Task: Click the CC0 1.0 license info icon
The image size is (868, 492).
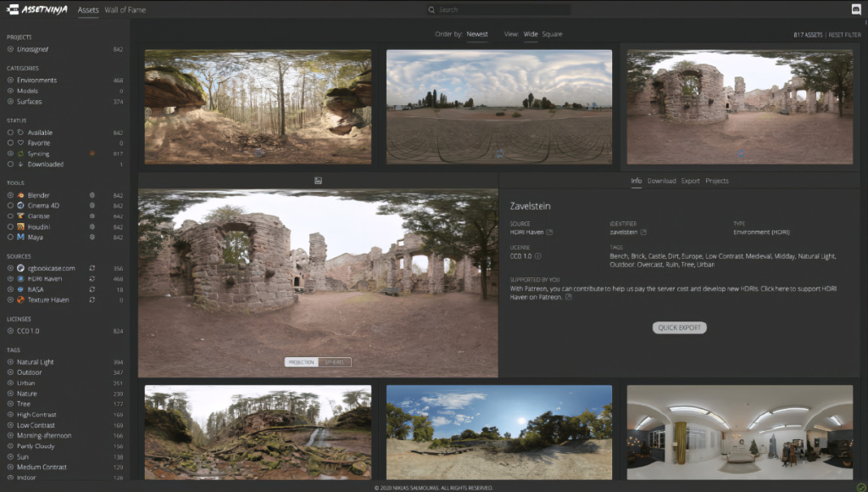Action: tap(538, 255)
